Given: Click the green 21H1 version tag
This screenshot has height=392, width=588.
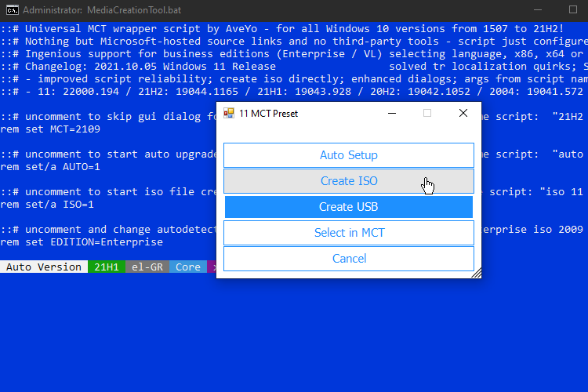Looking at the screenshot, I should (107, 267).
